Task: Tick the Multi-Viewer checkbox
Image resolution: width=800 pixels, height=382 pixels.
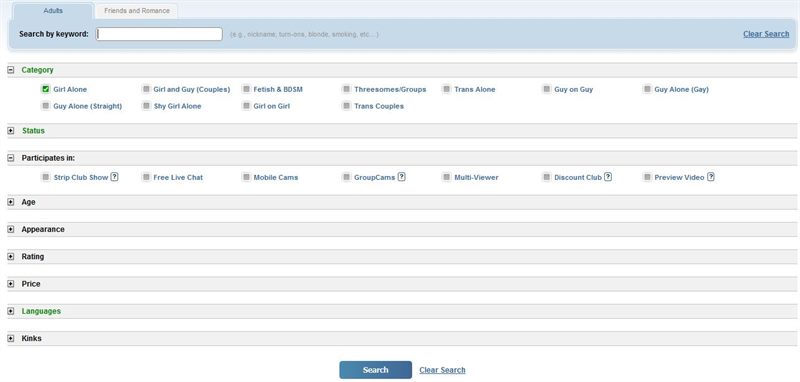Action: [x=447, y=177]
